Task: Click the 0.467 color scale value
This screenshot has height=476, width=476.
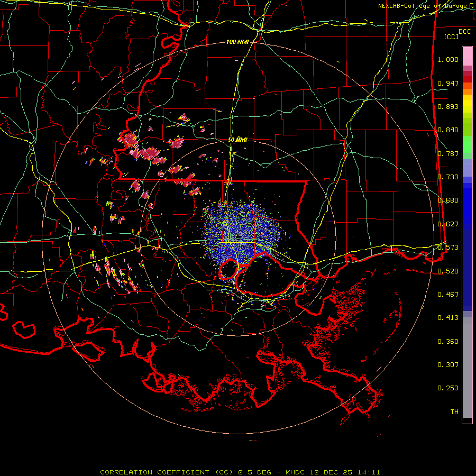Action: [x=448, y=295]
